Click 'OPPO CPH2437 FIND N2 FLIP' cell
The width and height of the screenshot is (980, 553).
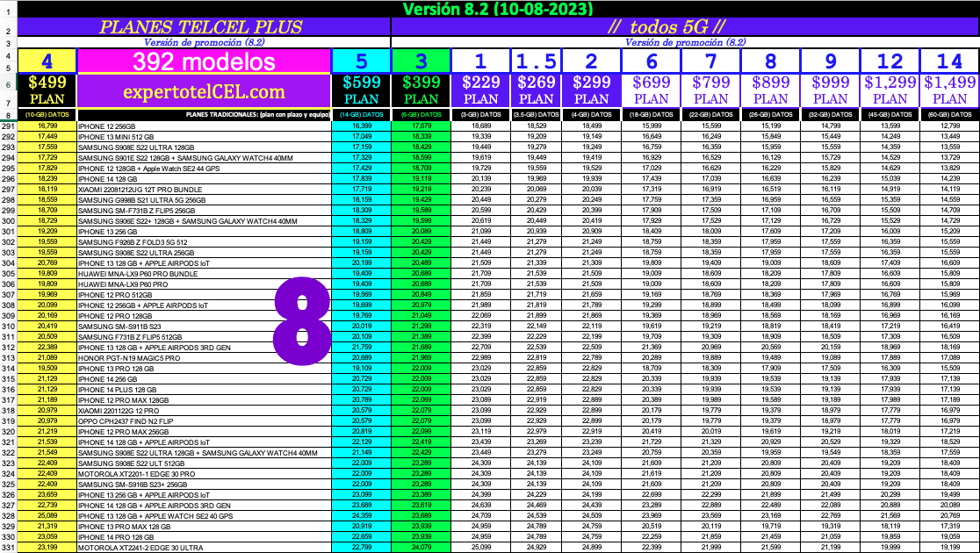(204, 421)
